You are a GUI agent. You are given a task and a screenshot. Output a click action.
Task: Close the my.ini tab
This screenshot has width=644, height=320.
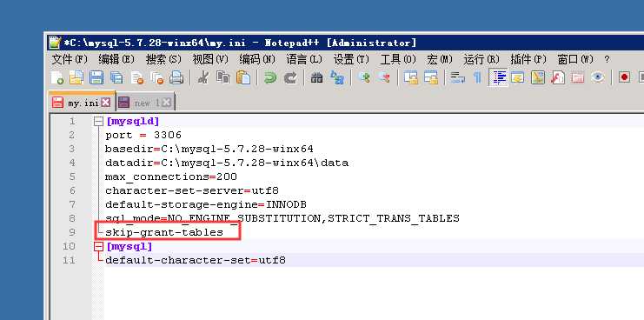tap(106, 103)
